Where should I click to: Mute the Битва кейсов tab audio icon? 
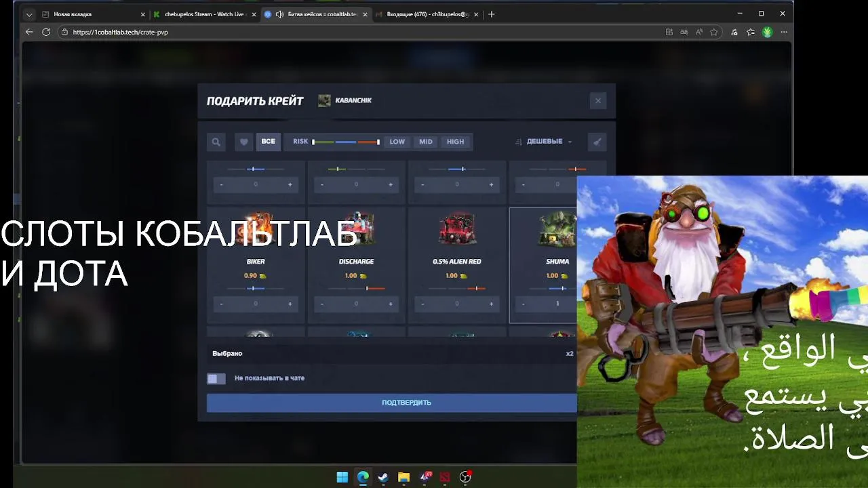pyautogui.click(x=279, y=14)
